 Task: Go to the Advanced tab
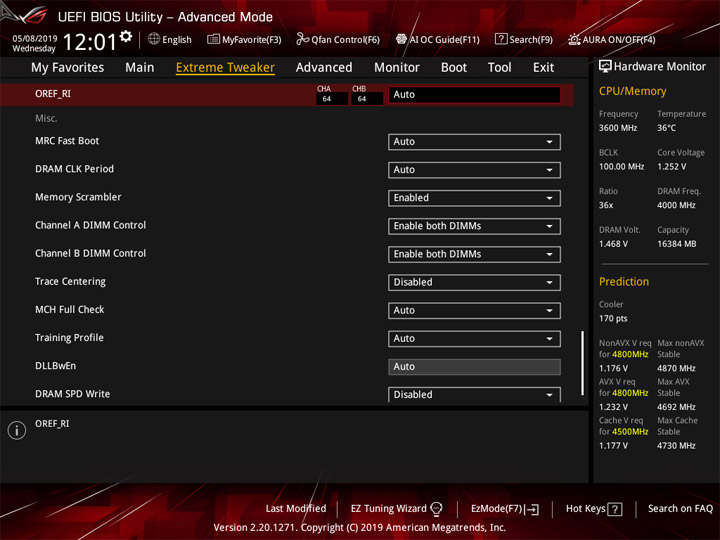(324, 68)
